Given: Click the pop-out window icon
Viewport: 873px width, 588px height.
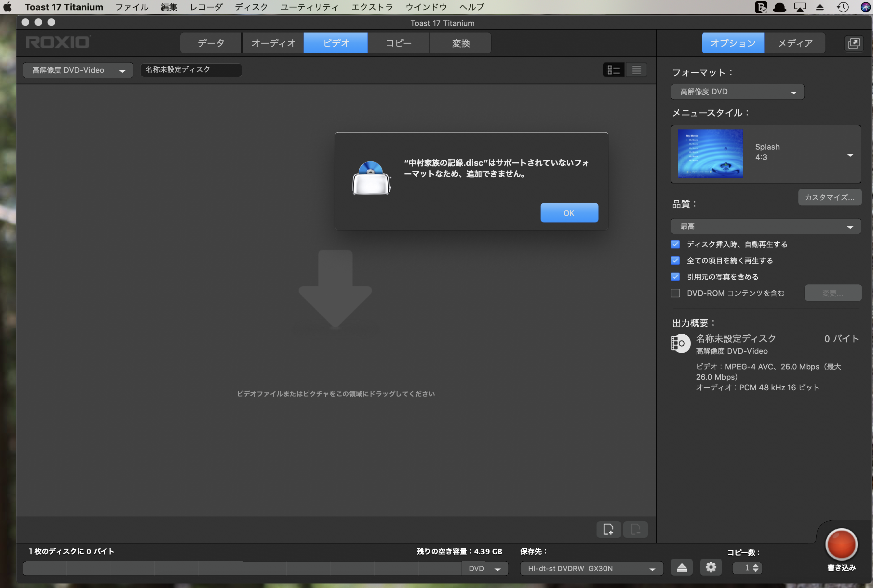Looking at the screenshot, I should click(x=854, y=43).
